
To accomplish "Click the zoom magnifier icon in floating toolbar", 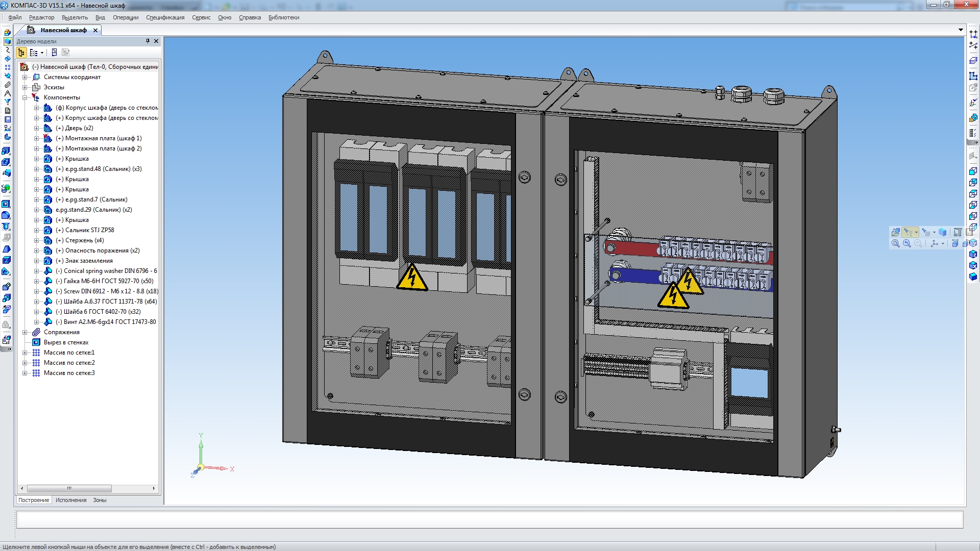I will (x=895, y=244).
